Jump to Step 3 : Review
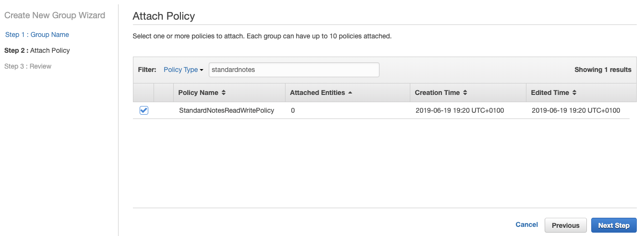 pyautogui.click(x=28, y=66)
